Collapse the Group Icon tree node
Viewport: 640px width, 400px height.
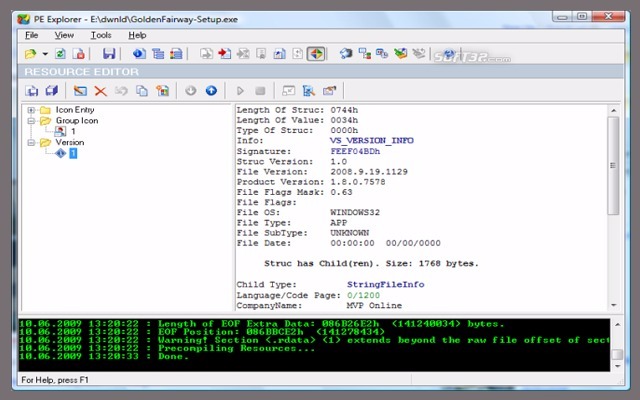pos(32,121)
